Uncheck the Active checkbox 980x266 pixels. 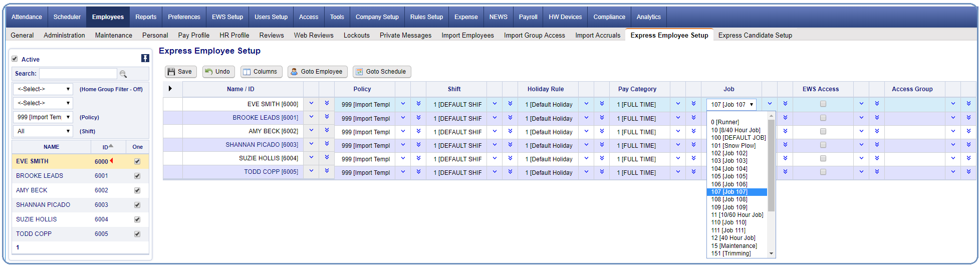[x=15, y=59]
